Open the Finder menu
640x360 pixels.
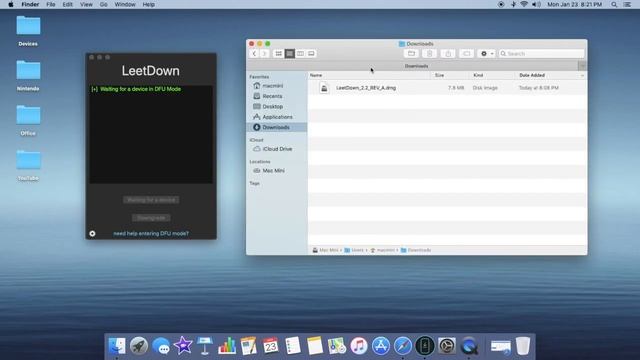click(x=30, y=4)
